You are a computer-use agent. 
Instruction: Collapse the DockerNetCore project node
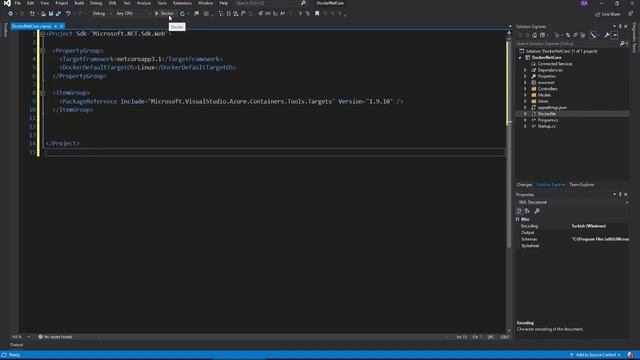point(520,58)
